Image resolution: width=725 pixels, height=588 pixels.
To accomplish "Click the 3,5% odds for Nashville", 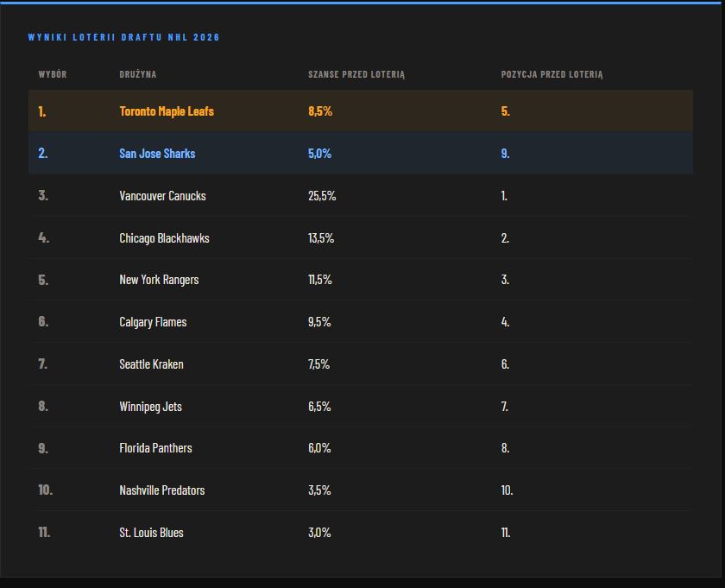I will 319,490.
